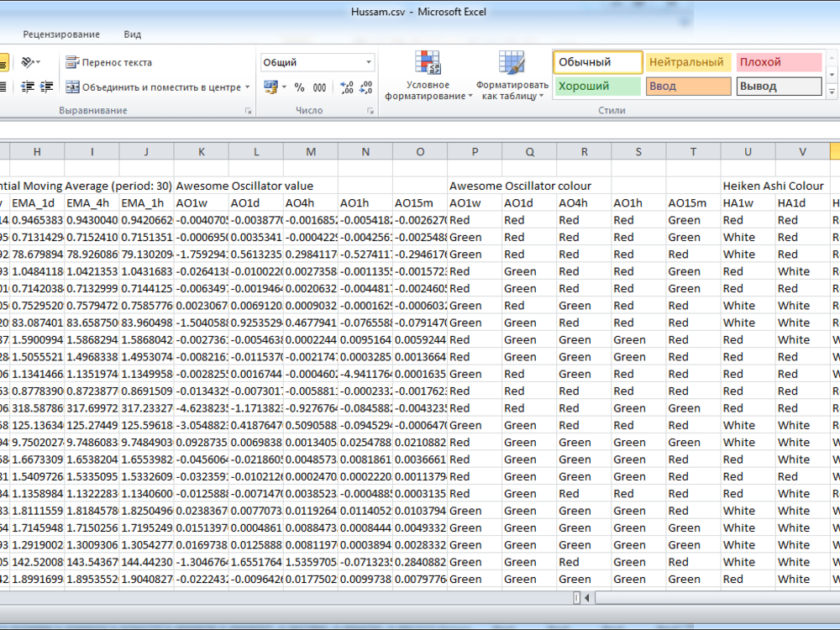Open Форматировать как таблицу gallery
The height and width of the screenshot is (630, 840).
(x=512, y=76)
